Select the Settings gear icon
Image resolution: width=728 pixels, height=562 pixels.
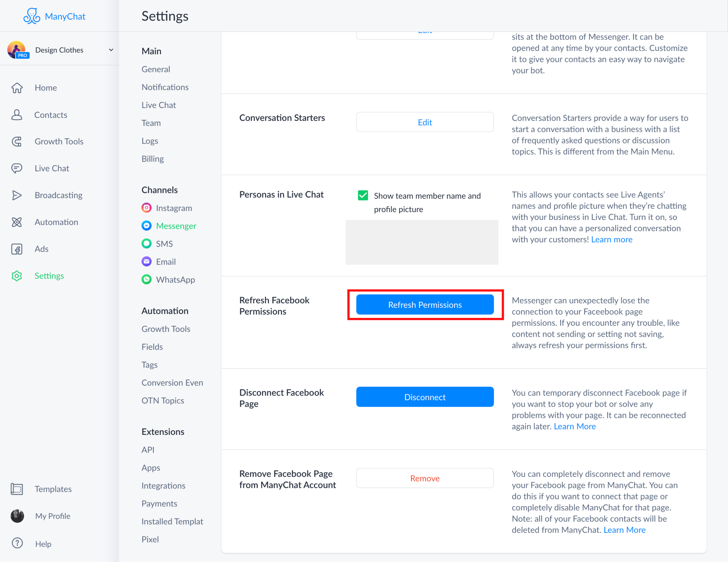[17, 276]
